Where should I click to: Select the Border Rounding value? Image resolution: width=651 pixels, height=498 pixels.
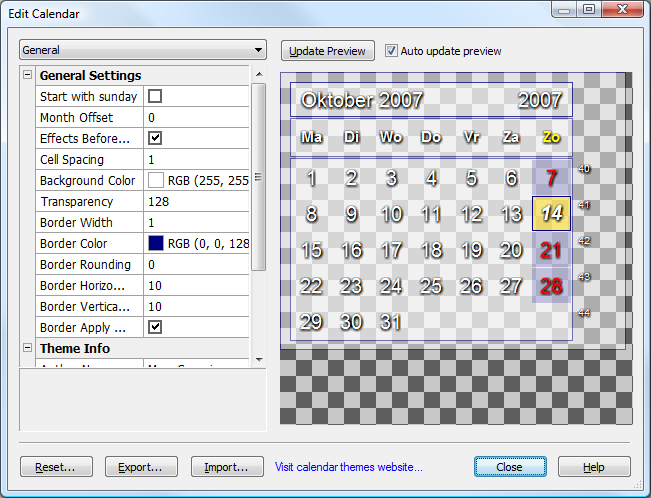[196, 265]
